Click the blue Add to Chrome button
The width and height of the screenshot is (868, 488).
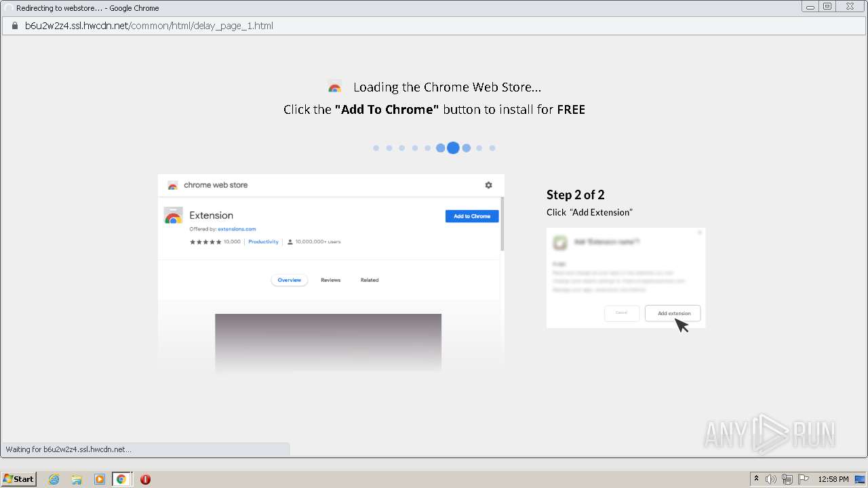pos(472,216)
